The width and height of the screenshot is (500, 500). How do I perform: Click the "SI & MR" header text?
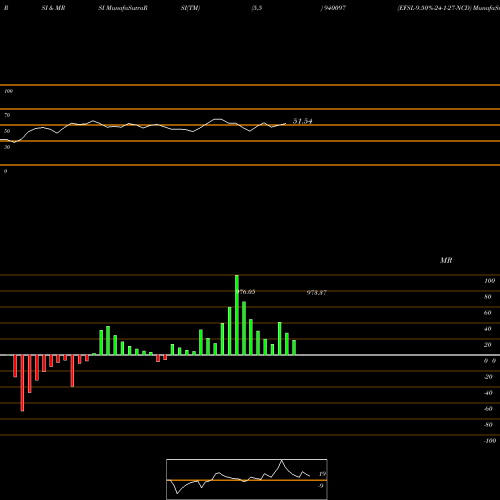click(53, 8)
